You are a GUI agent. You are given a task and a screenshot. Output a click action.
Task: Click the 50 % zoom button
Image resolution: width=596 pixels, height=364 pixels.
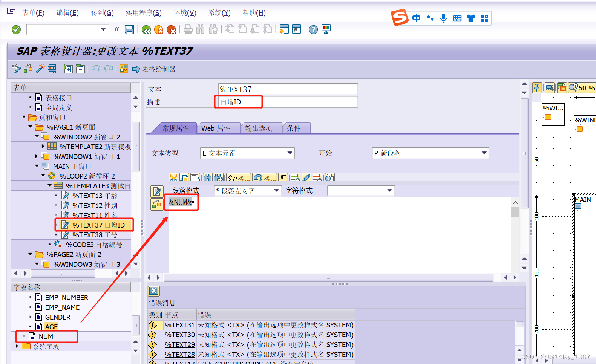click(582, 88)
